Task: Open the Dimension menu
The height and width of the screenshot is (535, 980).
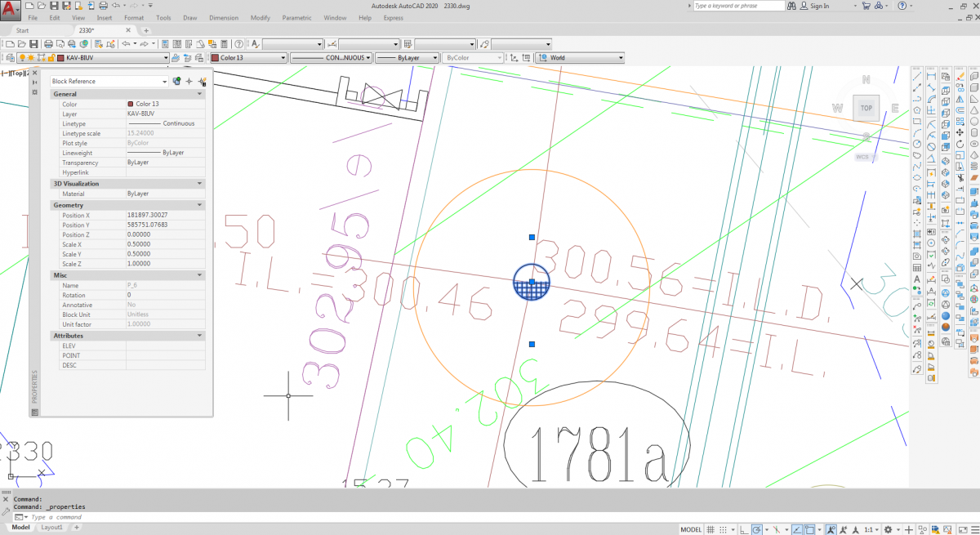Action: [224, 17]
